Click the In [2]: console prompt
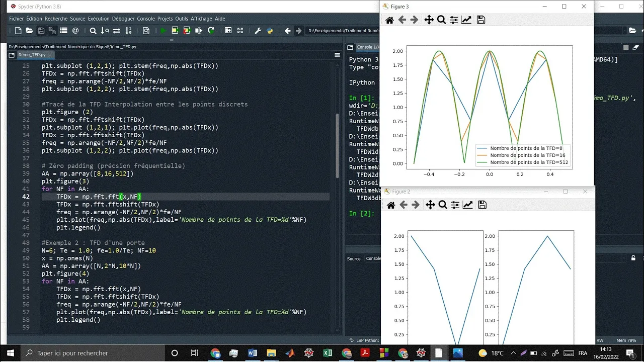Screen dimensions: 644x362 362,214
